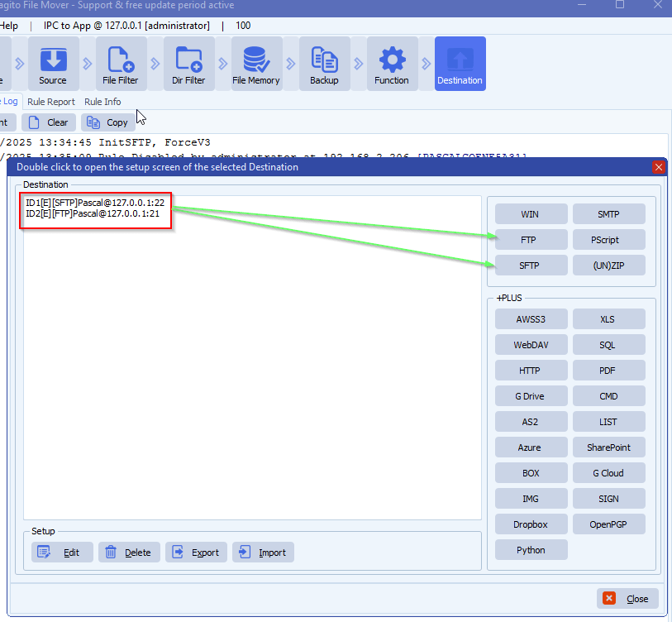
Task: Delete the selected destination
Action: 129,552
